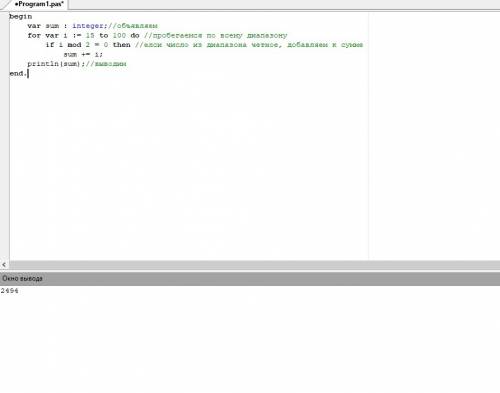Click the comment after integer declaration
The image size is (500, 393).
(133, 26)
